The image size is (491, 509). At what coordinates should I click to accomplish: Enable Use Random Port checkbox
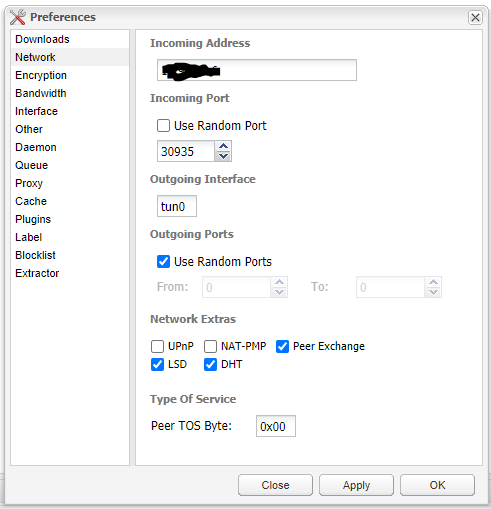point(163,126)
